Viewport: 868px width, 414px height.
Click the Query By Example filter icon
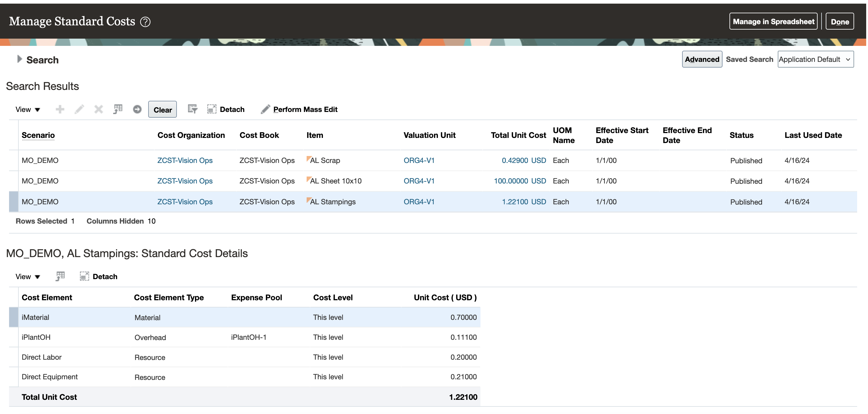coord(192,109)
